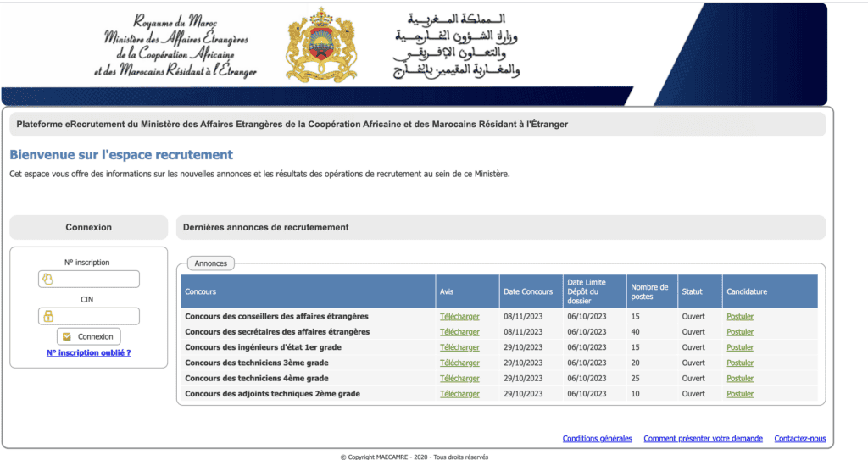Open the Conditions générales link
868x460 pixels.
tap(598, 439)
